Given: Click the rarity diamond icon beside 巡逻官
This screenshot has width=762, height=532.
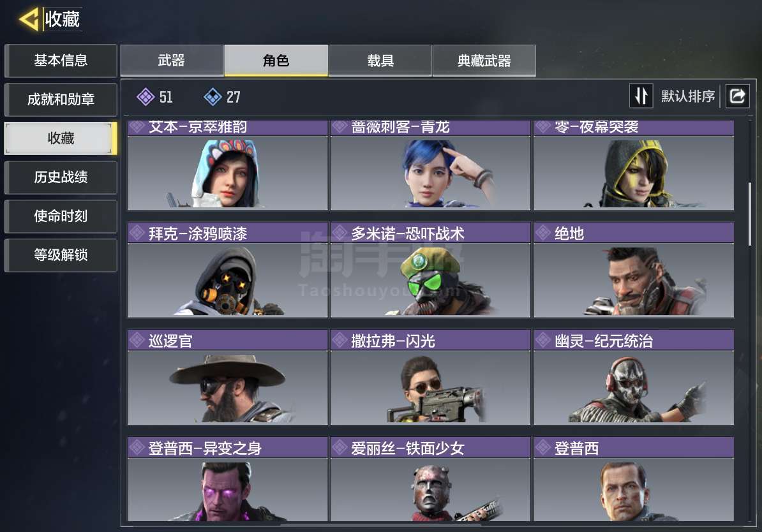Looking at the screenshot, I should tap(136, 340).
